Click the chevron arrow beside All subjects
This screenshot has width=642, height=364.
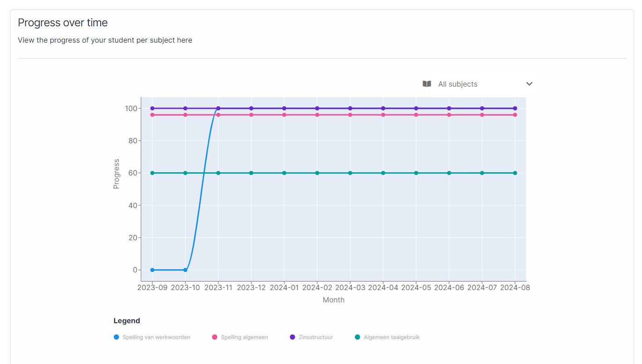[x=529, y=84]
